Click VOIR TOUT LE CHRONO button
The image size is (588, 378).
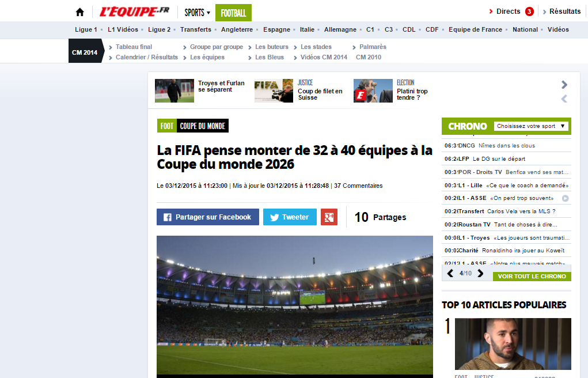pos(532,276)
